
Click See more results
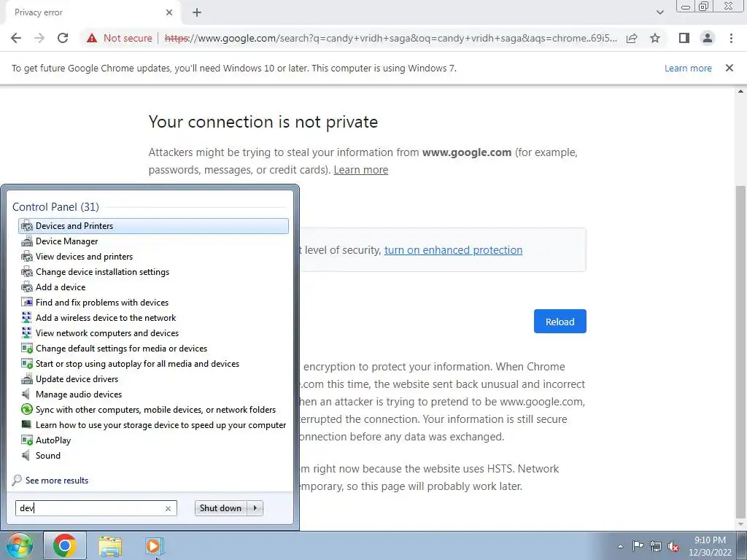coord(57,480)
